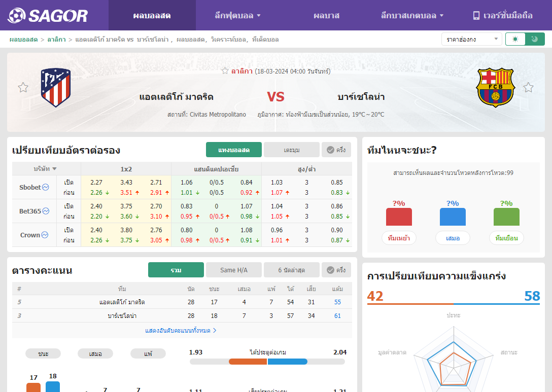
Task: Click Sbobet opening home odds 2.27
Action: pos(96,182)
